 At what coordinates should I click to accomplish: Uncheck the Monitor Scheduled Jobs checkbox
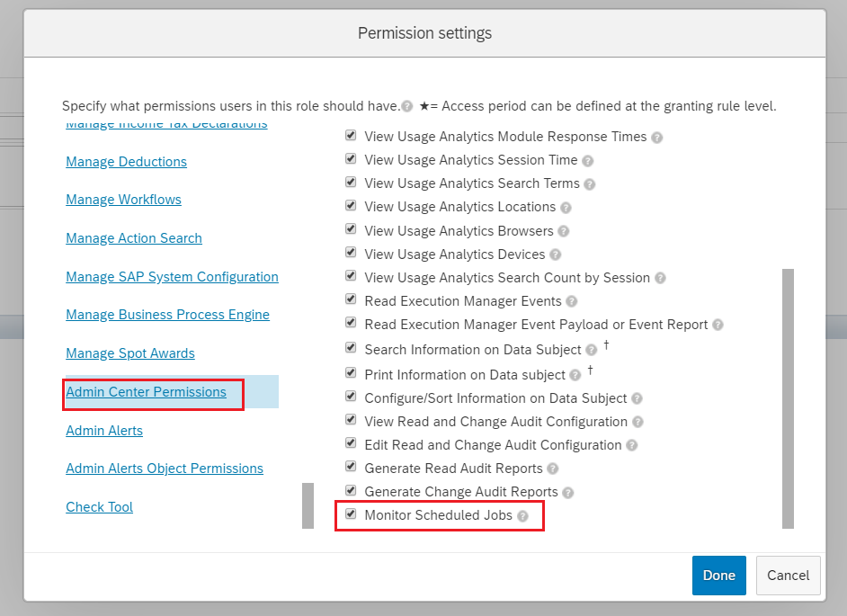coord(351,513)
